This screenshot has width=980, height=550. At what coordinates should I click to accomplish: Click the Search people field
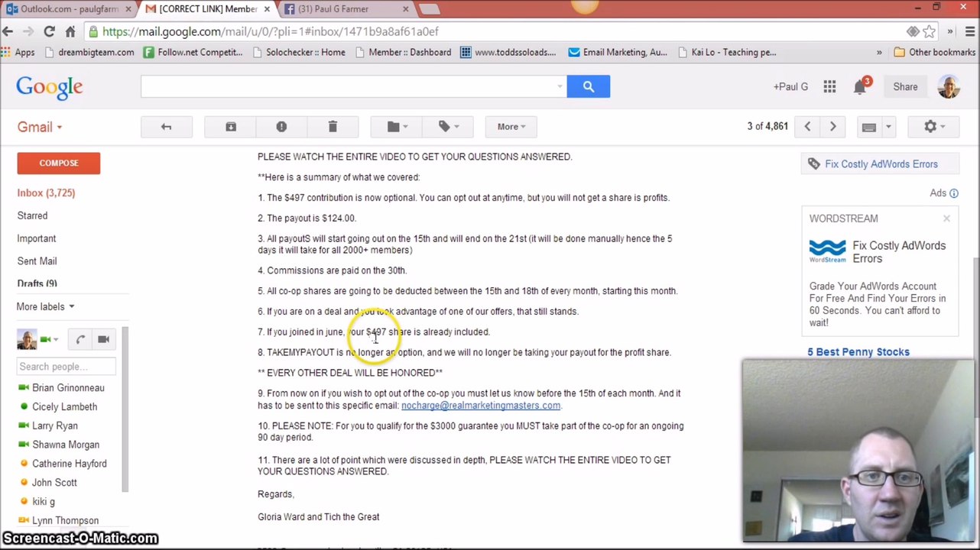tap(65, 367)
